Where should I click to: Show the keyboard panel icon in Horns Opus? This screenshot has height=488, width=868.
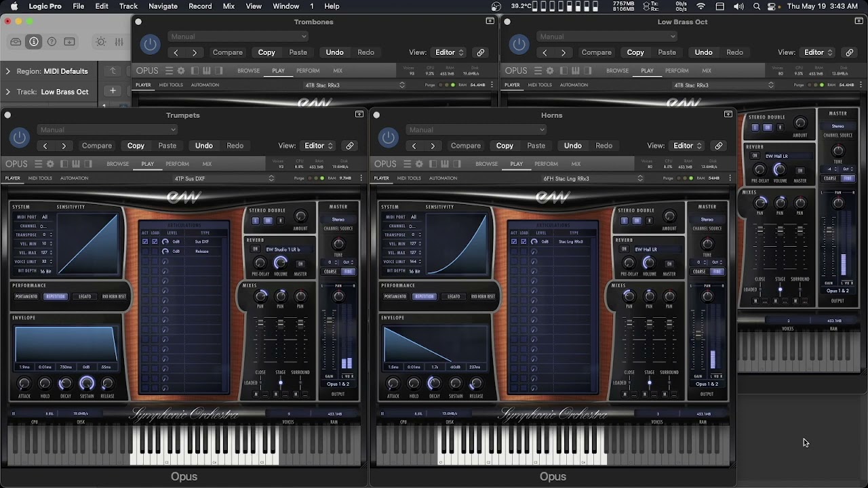pos(445,164)
